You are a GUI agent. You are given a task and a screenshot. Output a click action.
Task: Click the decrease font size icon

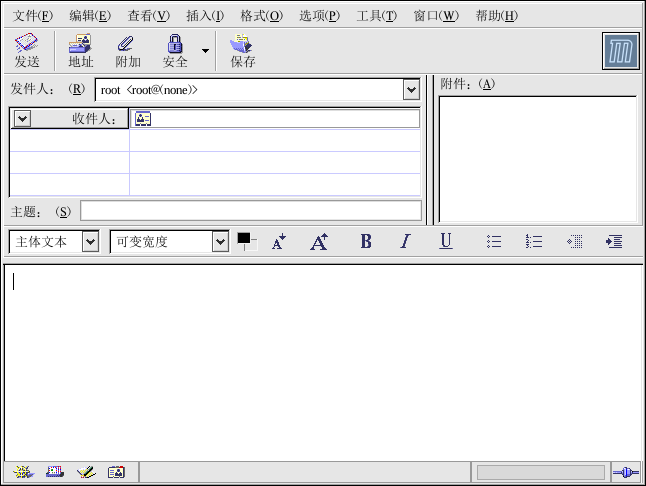(279, 242)
